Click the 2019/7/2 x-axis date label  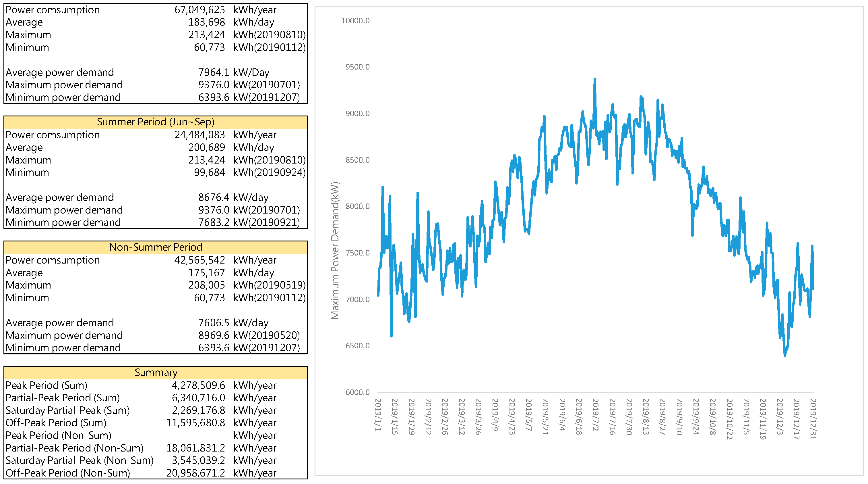tap(595, 414)
